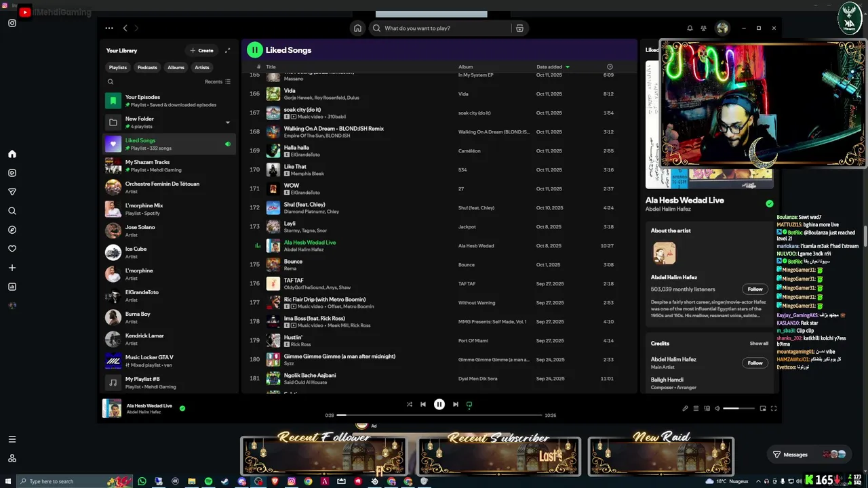Open the Kendrick Lamar artist entry
Viewport: 868px width, 488px height.
pyautogui.click(x=170, y=339)
